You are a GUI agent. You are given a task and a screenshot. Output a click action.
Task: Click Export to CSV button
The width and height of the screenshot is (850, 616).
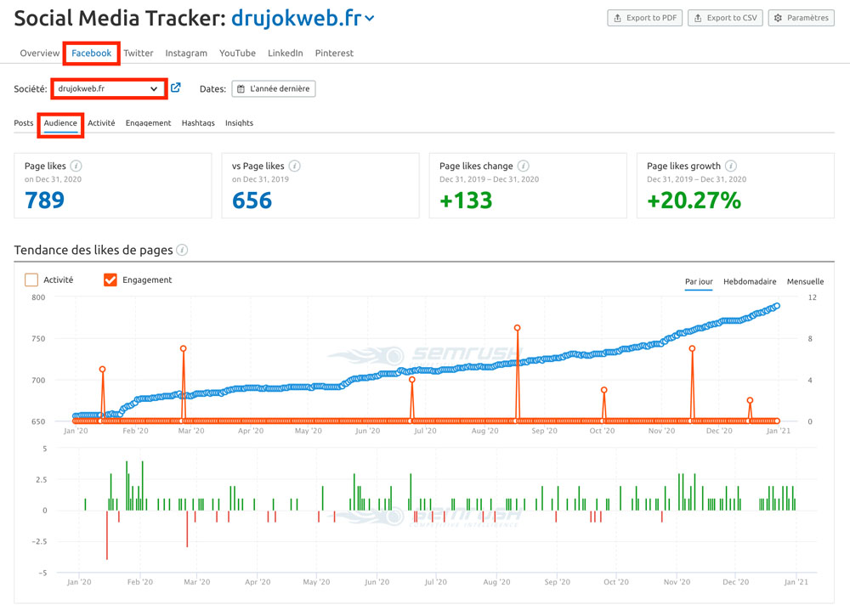tap(725, 18)
